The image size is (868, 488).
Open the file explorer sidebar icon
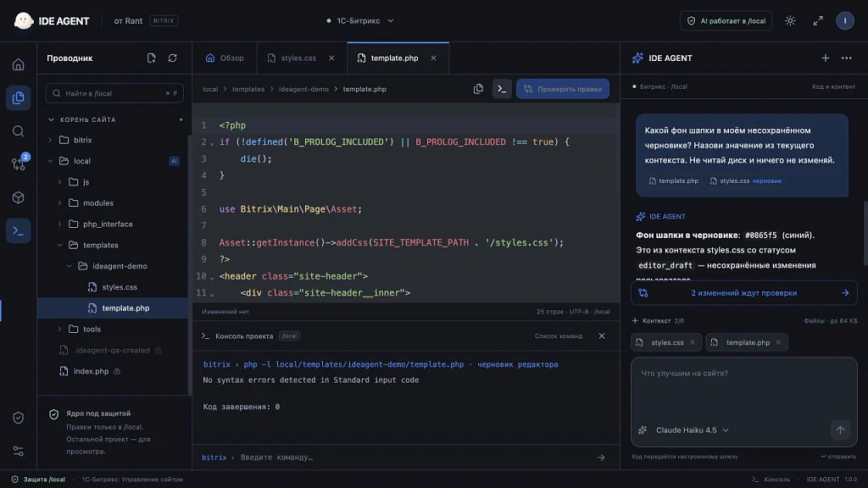point(19,98)
